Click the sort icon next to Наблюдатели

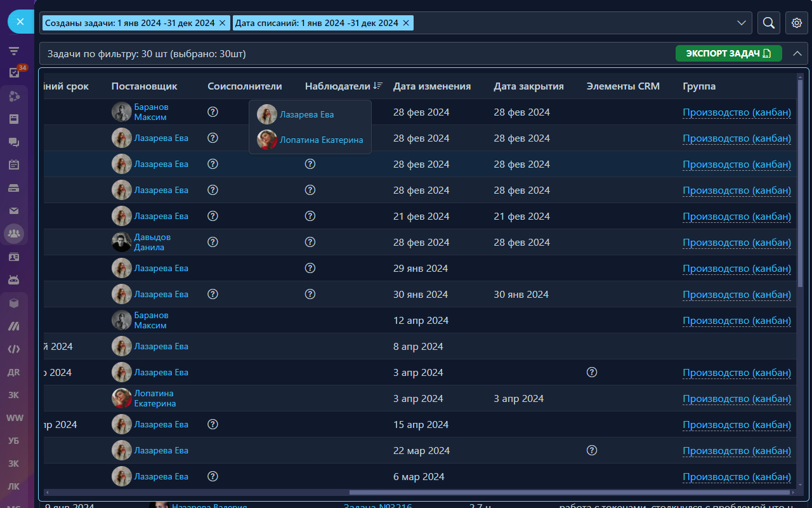click(x=378, y=86)
